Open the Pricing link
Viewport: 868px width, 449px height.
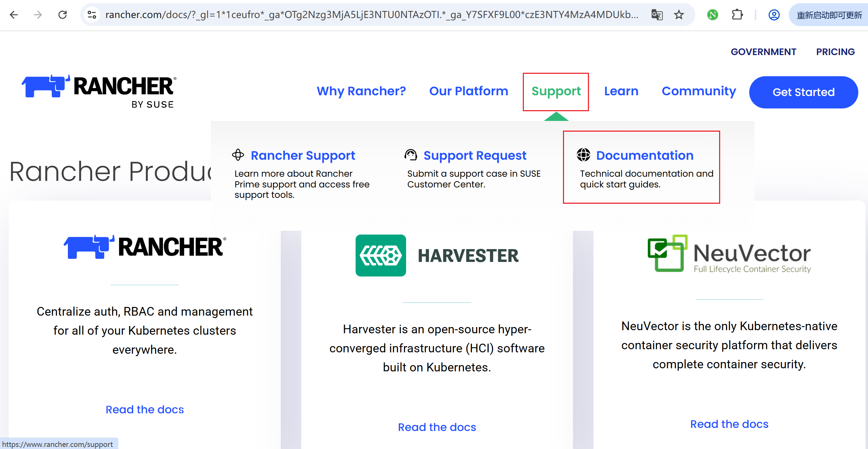point(835,52)
